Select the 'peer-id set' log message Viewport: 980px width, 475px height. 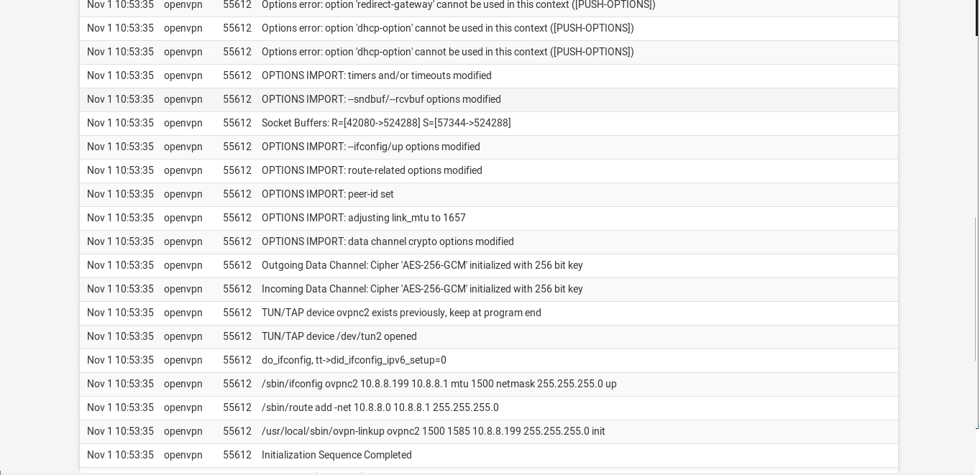(x=327, y=194)
